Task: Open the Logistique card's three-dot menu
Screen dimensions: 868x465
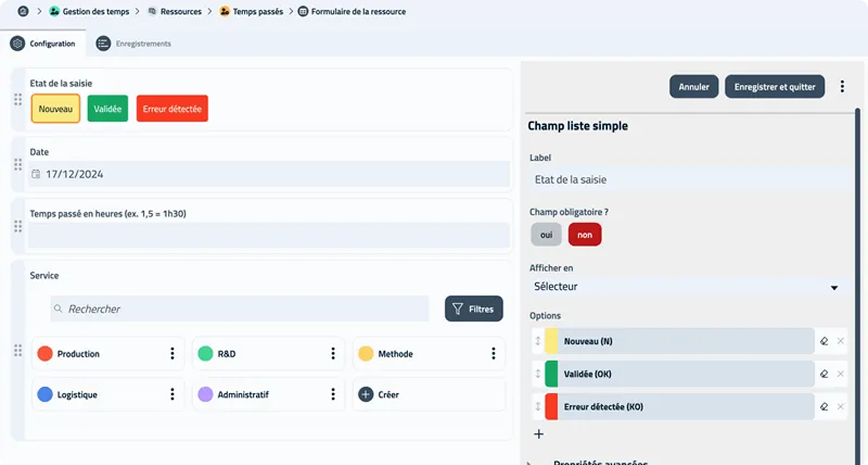Action: 172,394
